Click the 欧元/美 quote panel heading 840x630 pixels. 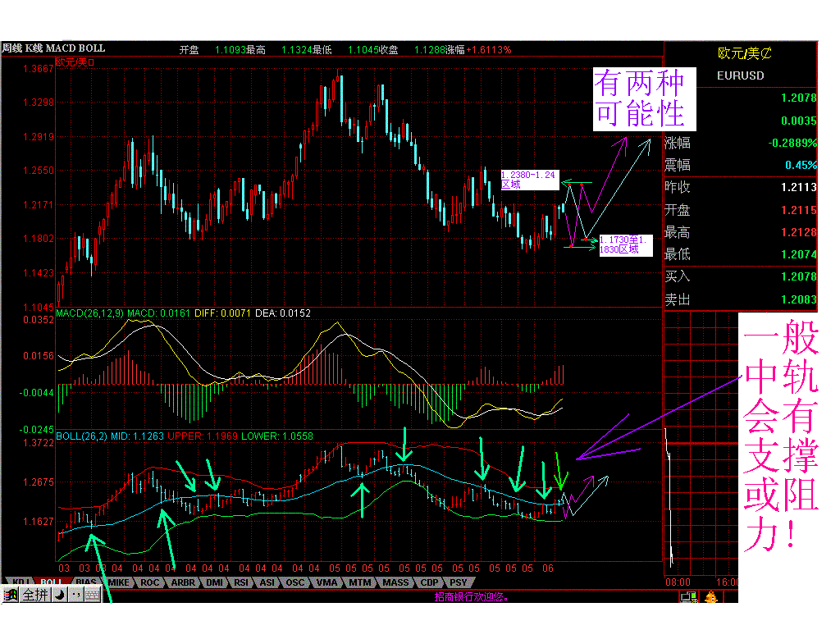coord(744,53)
